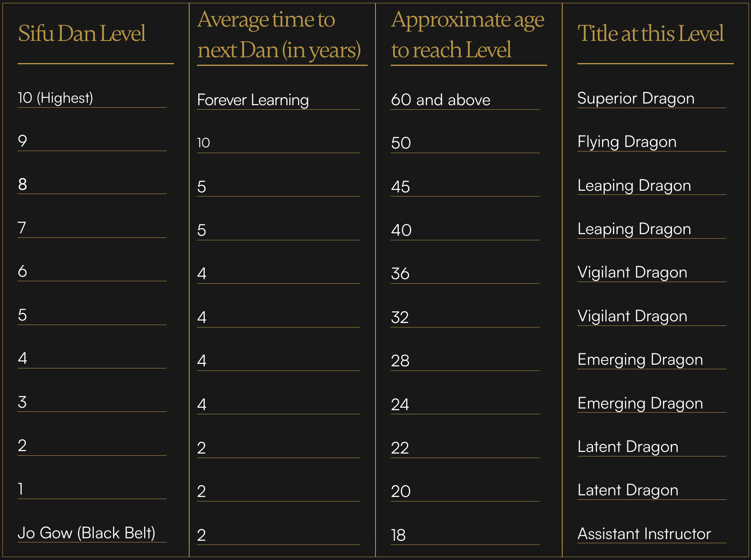Select the age value 50
This screenshot has height=560, width=751.
click(x=400, y=143)
